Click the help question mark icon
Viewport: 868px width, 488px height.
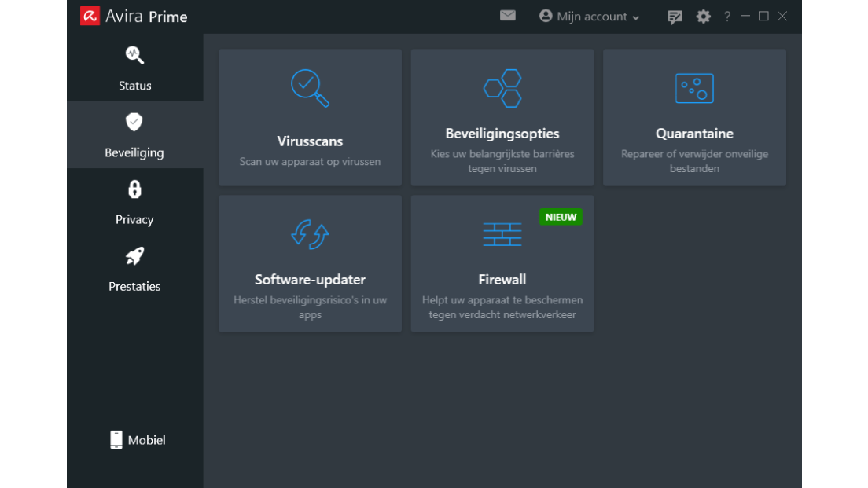pos(727,17)
